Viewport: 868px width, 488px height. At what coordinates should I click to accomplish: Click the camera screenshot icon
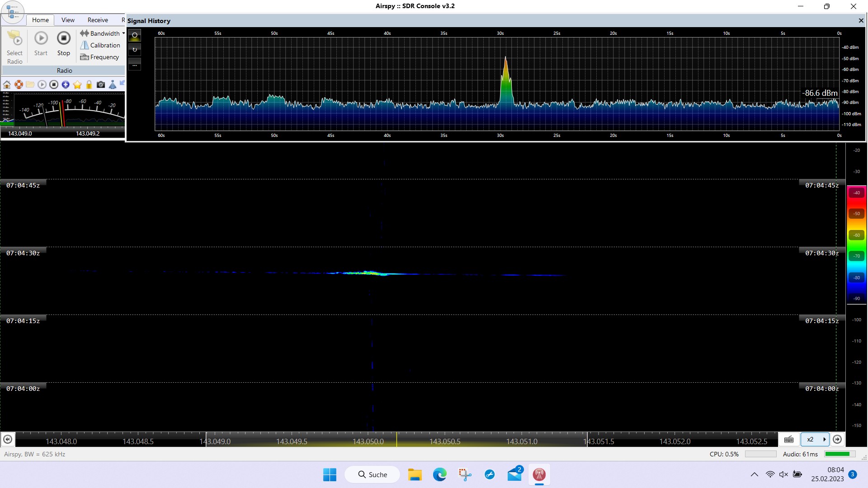click(101, 84)
